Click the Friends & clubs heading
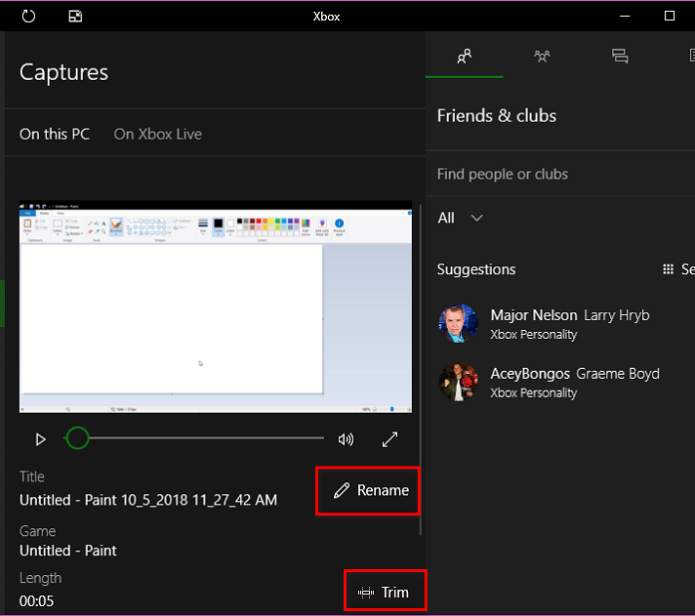This screenshot has width=695, height=616. pos(497,115)
